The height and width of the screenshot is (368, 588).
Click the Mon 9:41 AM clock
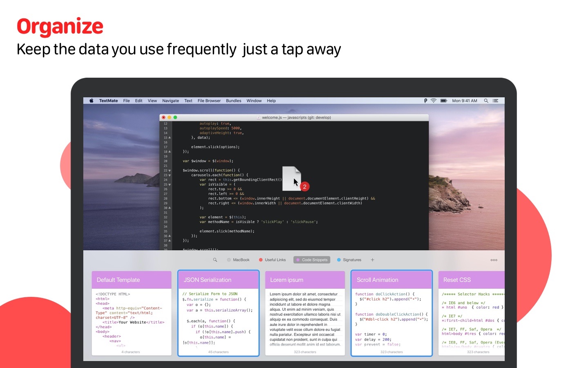tap(465, 101)
